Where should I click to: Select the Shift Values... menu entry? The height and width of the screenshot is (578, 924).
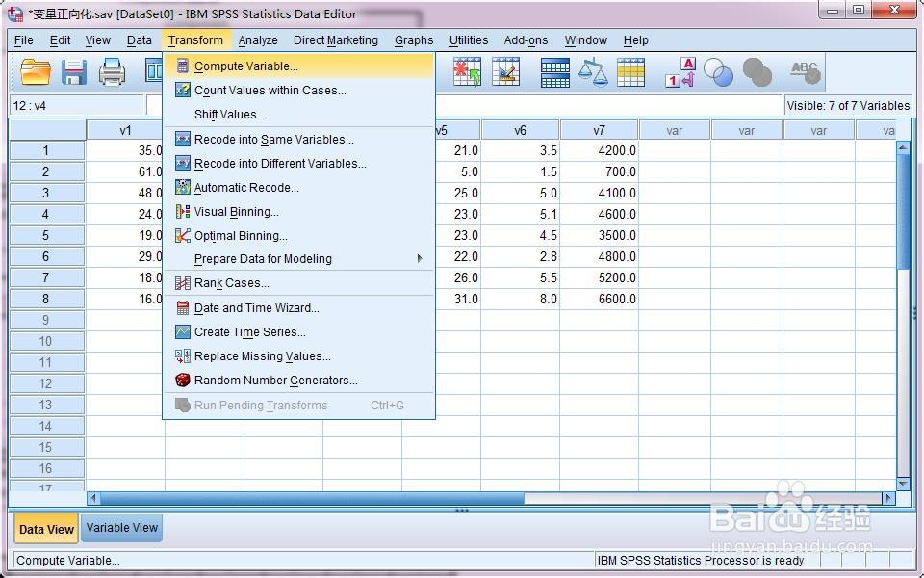[298, 115]
